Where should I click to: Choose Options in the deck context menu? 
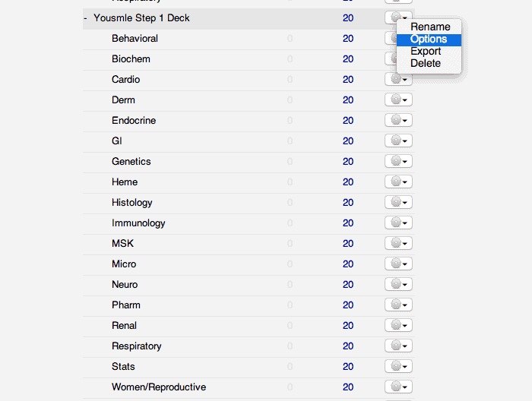click(429, 39)
